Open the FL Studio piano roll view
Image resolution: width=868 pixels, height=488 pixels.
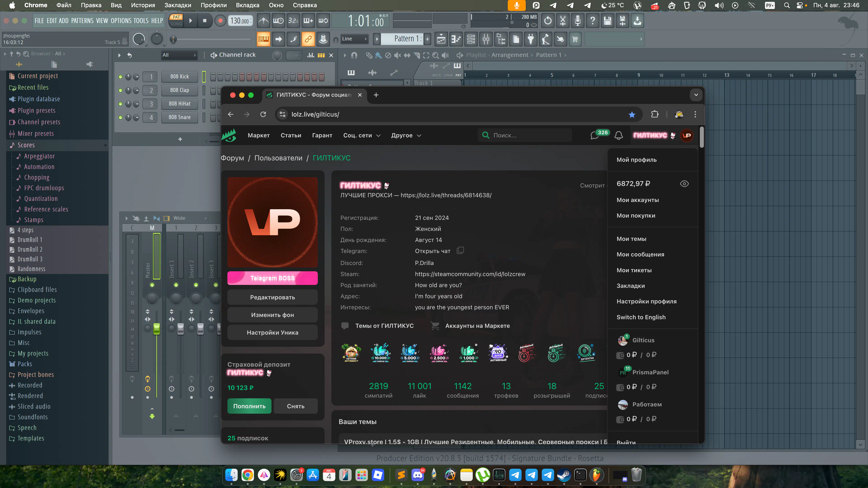456,39
